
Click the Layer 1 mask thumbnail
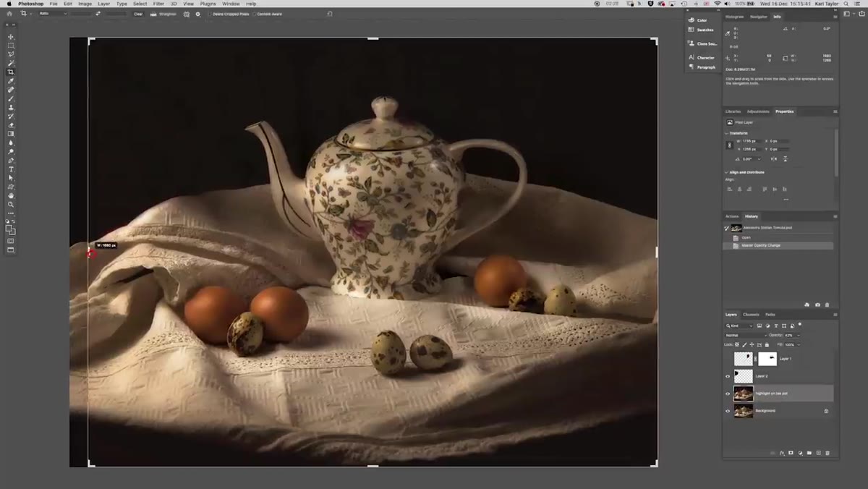point(767,359)
